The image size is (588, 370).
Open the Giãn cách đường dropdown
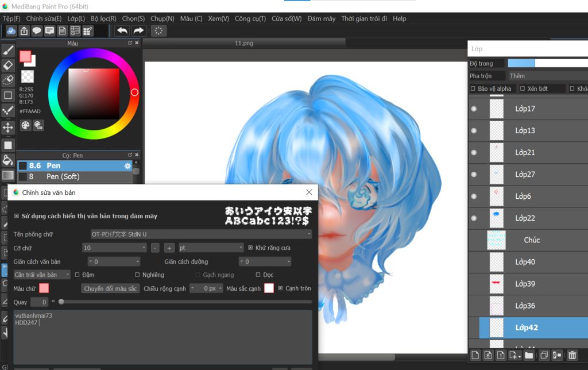click(x=265, y=261)
